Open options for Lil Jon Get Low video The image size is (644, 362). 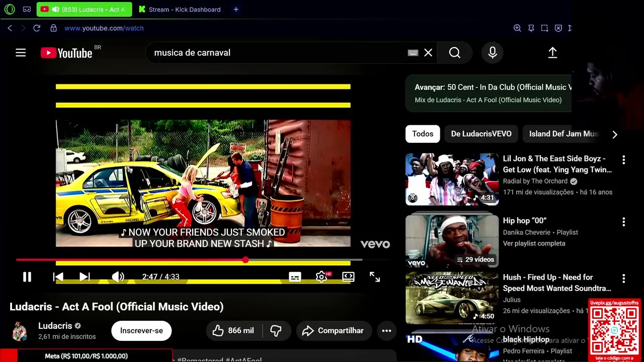point(623,160)
